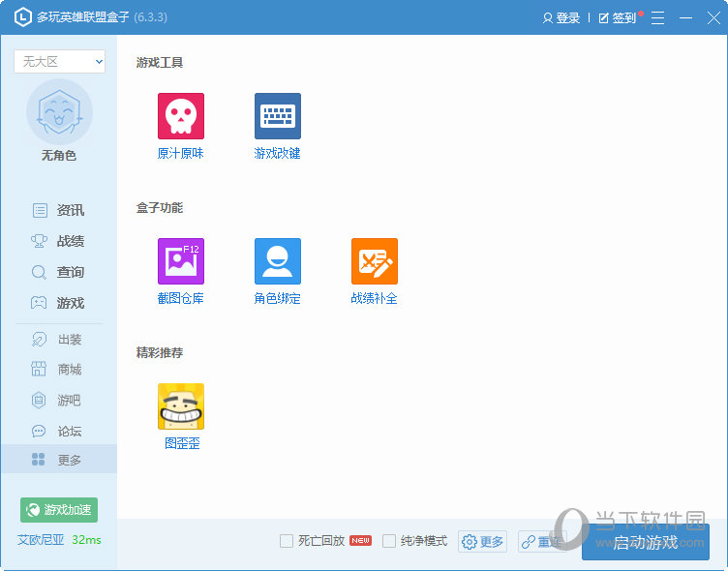
Task: Open the 出装 item build section
Action: pos(58,340)
